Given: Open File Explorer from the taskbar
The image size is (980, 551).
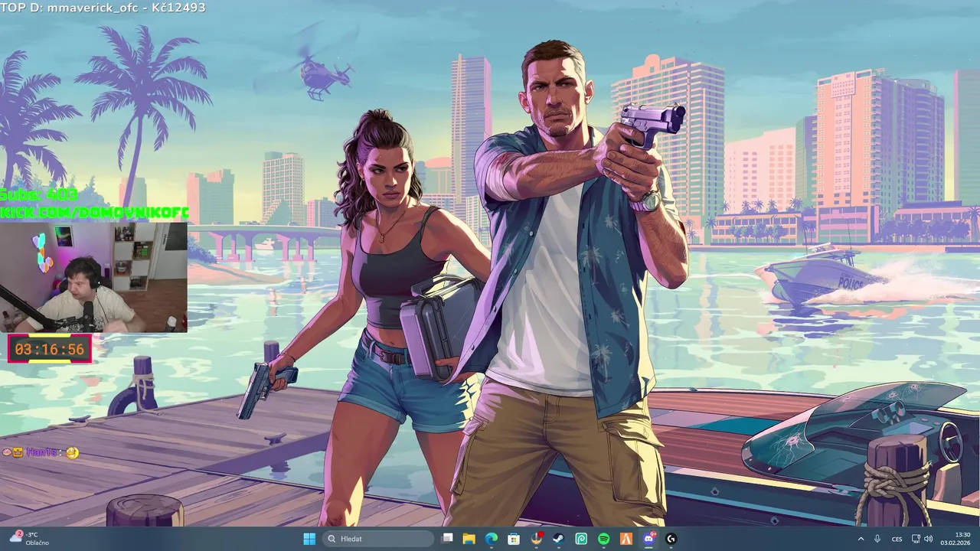Looking at the screenshot, I should (x=469, y=539).
